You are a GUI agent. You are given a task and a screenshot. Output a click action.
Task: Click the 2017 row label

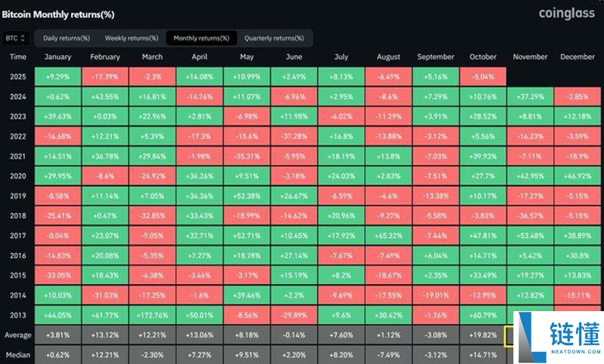[x=17, y=236]
